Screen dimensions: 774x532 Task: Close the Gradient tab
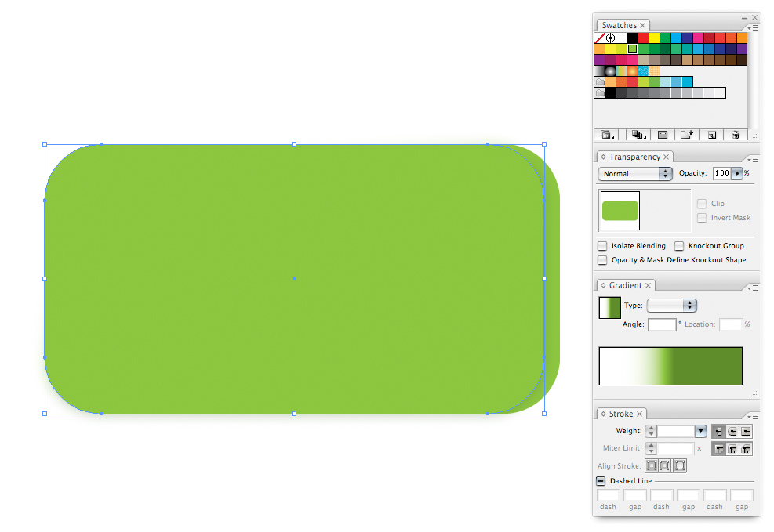648,285
